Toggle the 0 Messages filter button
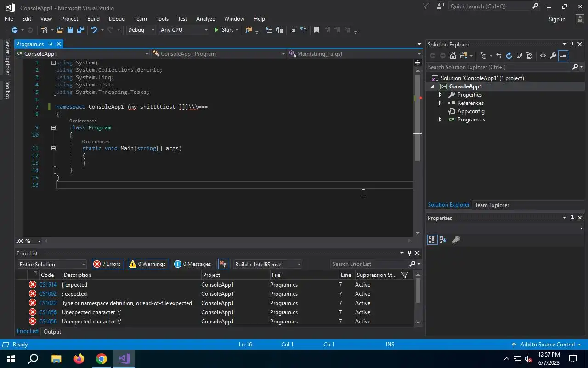This screenshot has width=588, height=368. coord(193,264)
